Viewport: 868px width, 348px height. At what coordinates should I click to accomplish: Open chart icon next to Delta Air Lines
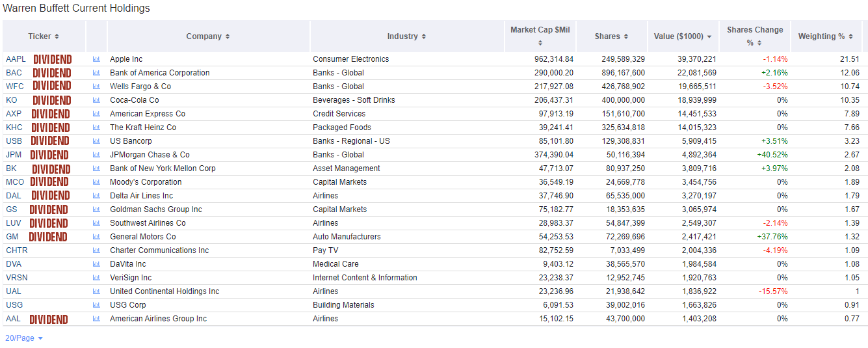pyautogui.click(x=96, y=196)
